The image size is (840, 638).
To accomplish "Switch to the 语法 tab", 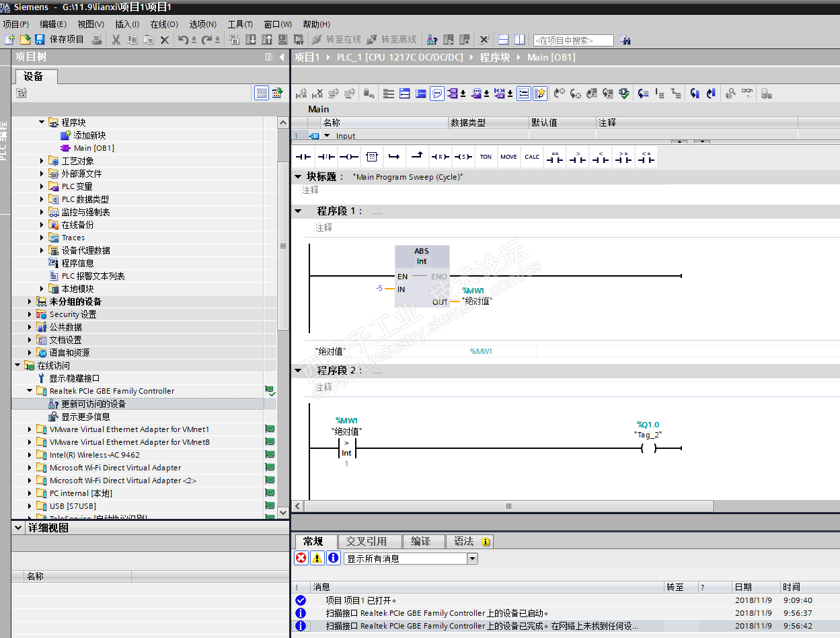I will point(469,541).
